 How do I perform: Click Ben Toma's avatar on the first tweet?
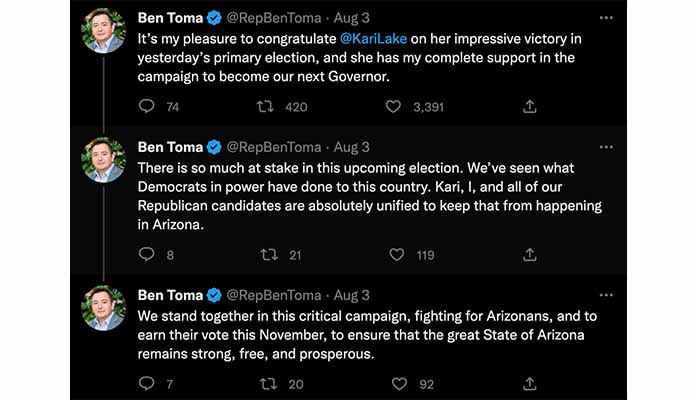pos(103,31)
